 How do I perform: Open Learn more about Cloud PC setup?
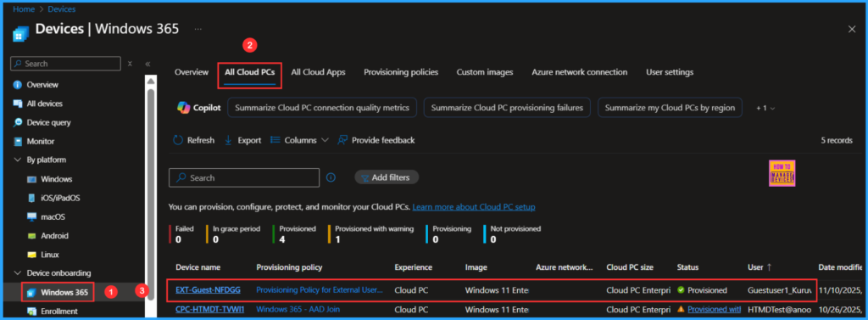474,207
